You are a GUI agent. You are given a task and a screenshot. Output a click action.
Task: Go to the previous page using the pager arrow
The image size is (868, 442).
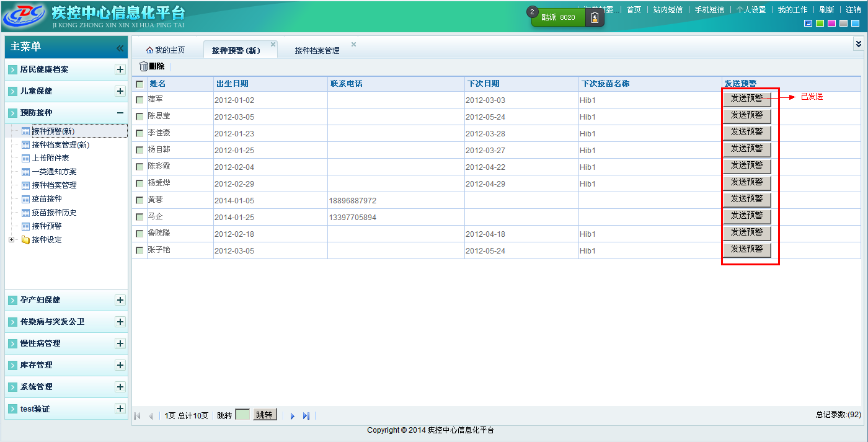pos(151,416)
